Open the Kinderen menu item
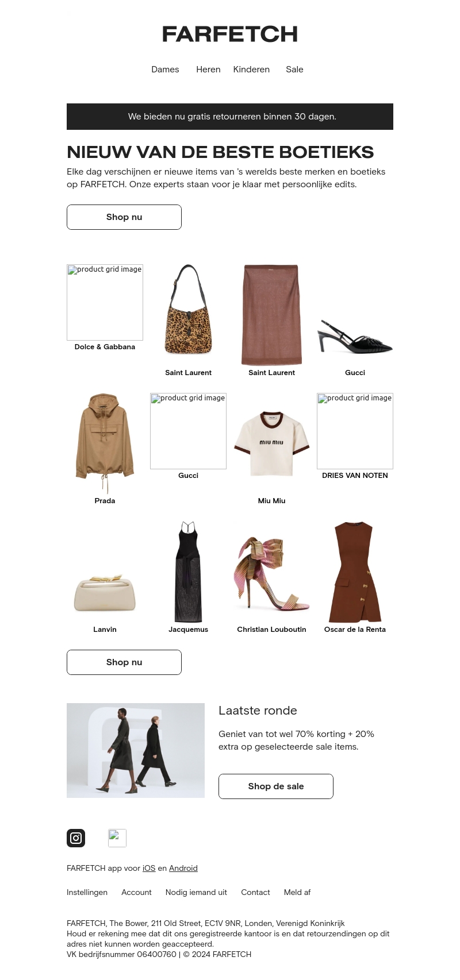 point(251,70)
